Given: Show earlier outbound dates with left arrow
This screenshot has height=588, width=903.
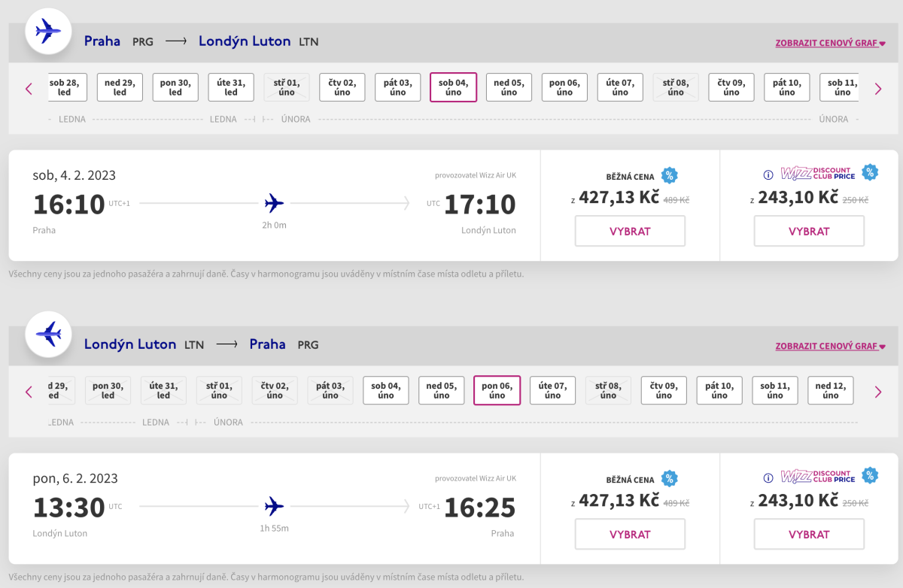Looking at the screenshot, I should coord(29,89).
